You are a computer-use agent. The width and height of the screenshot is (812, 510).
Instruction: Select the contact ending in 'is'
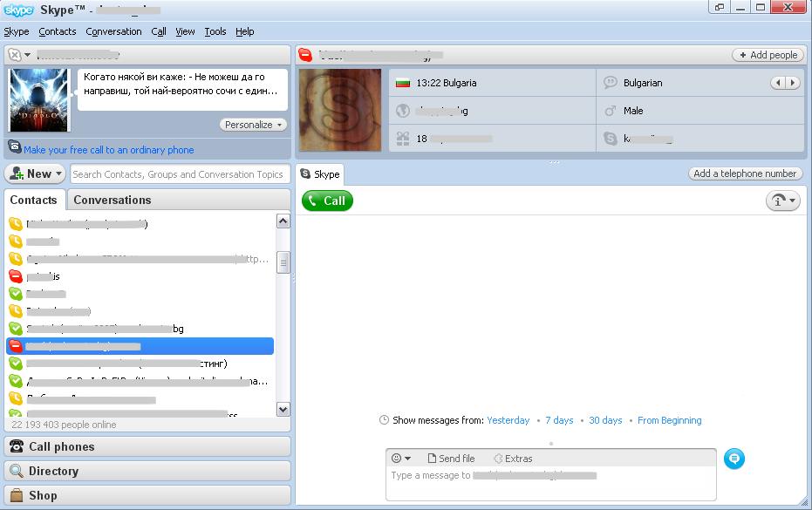click(140, 276)
